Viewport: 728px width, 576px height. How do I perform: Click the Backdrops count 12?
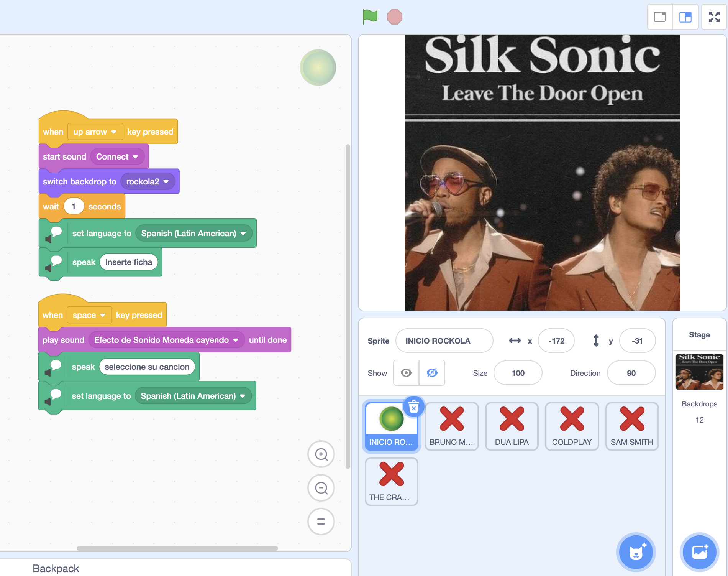699,420
